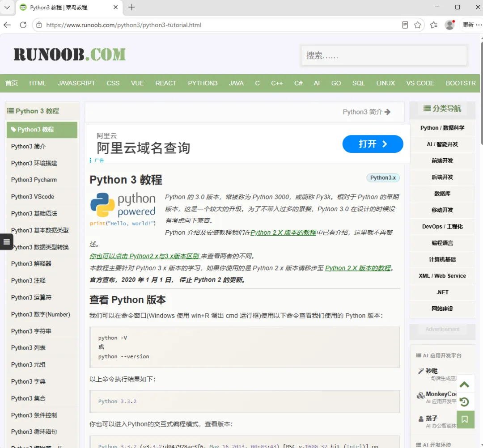Image resolution: width=483 pixels, height=448 pixels.
Task: Open Python3 VScode in the sidebar
Action: pos(33,197)
